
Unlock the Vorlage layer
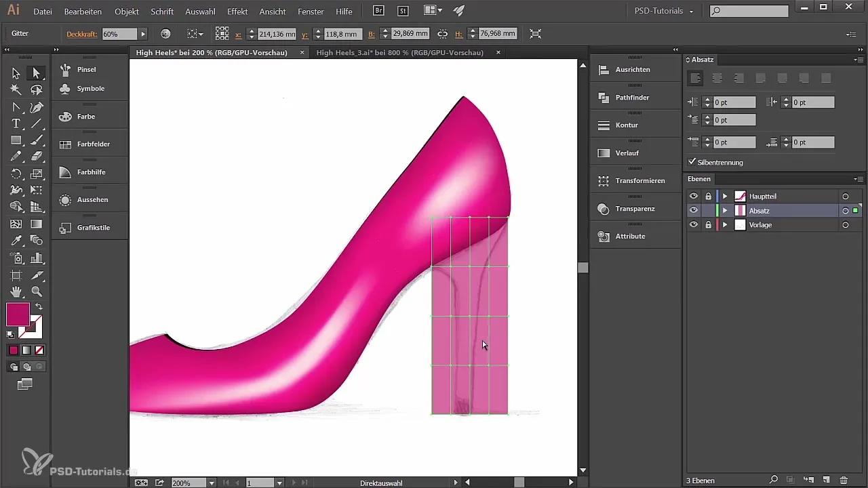click(x=708, y=224)
